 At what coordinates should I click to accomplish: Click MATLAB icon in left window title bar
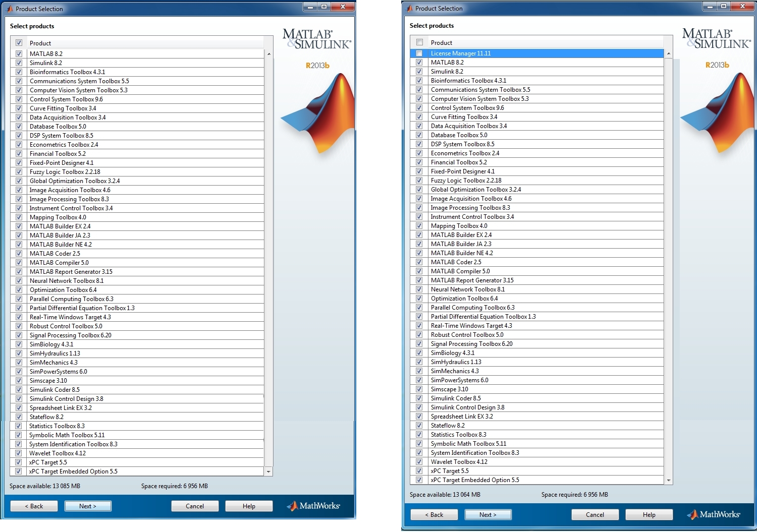tap(10, 9)
